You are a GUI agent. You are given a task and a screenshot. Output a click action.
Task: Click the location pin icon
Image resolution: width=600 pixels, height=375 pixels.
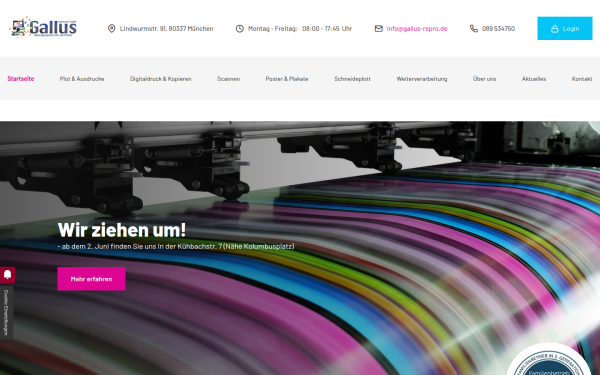click(x=111, y=29)
